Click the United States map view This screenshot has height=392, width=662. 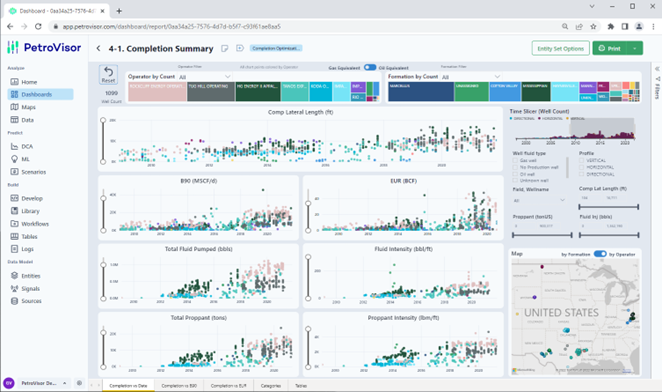tap(575, 316)
